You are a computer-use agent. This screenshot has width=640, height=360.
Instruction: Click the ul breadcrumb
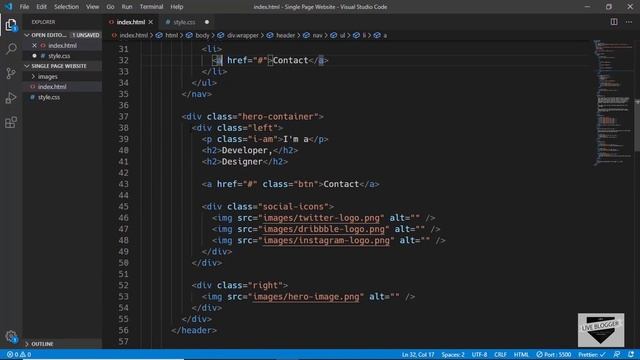[x=342, y=36]
